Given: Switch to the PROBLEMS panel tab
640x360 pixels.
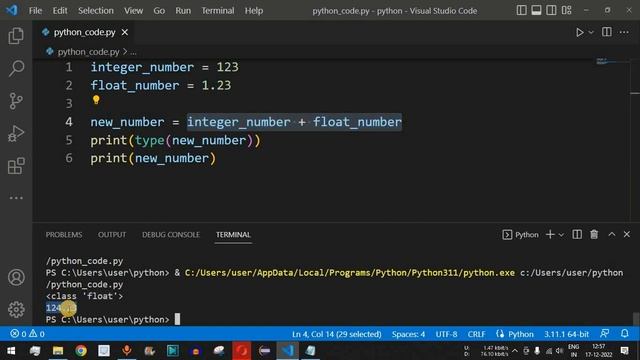Looking at the screenshot, I should click(64, 235).
